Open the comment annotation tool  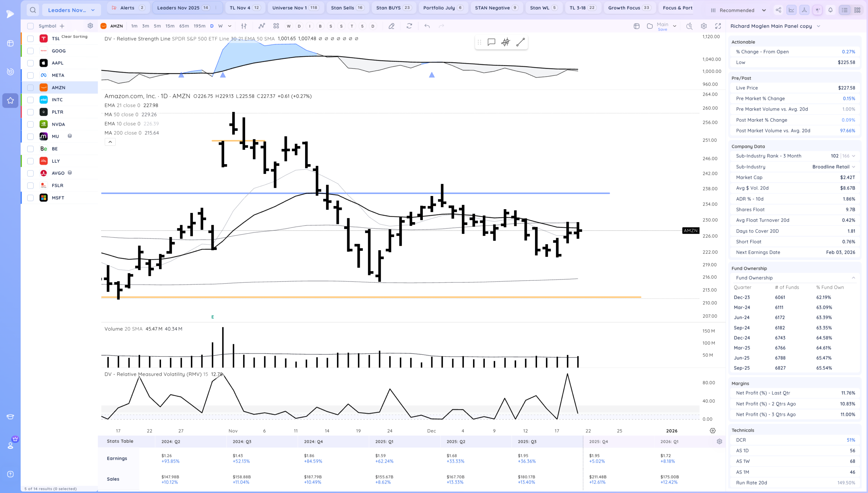(x=491, y=42)
